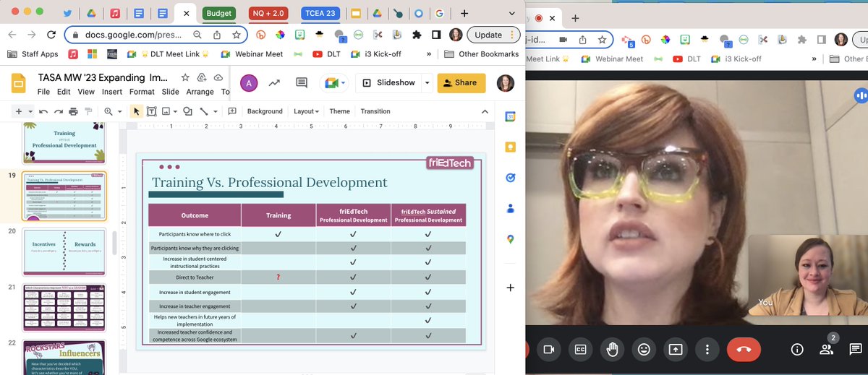
Task: Move the presentation with the folder icon
Action: point(201,77)
